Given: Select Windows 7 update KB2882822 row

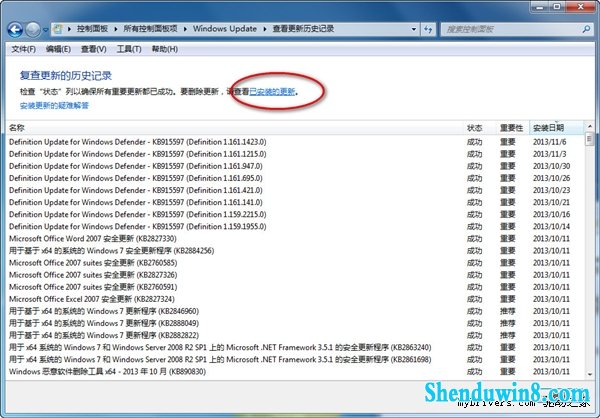Looking at the screenshot, I should tap(295, 335).
